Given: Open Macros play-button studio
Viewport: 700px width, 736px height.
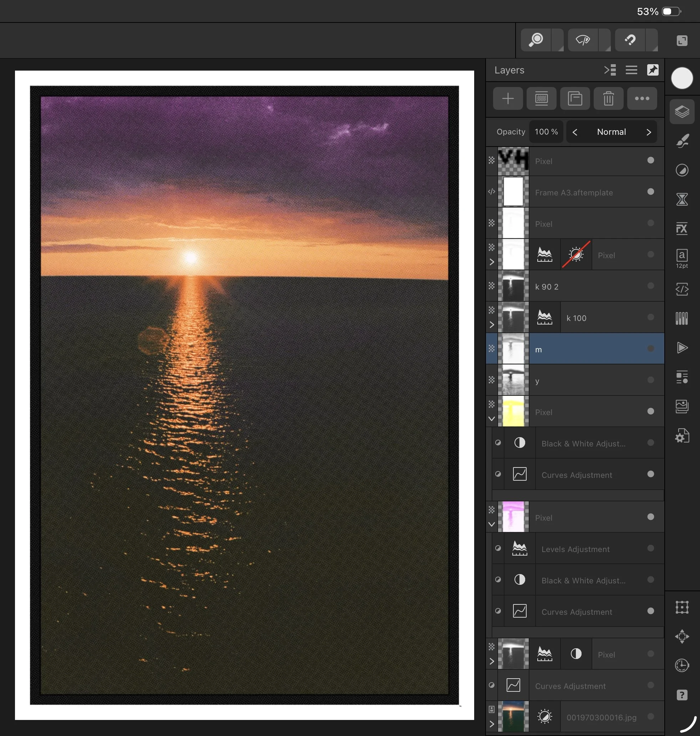Looking at the screenshot, I should (682, 347).
